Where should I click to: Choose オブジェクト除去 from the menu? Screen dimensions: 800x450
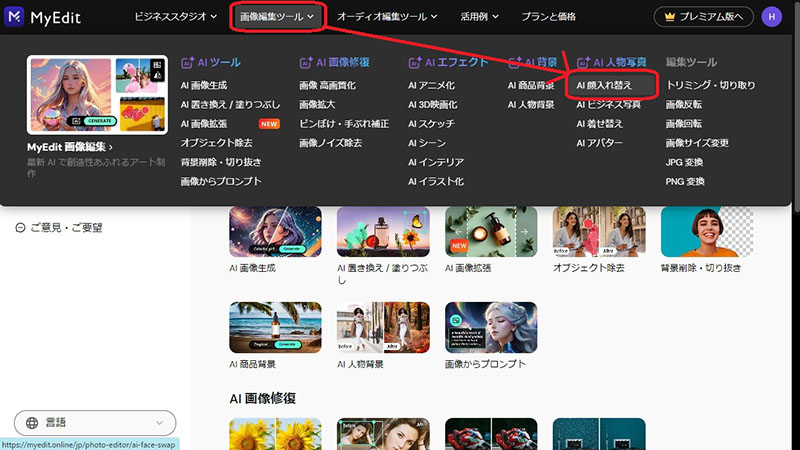pos(216,143)
